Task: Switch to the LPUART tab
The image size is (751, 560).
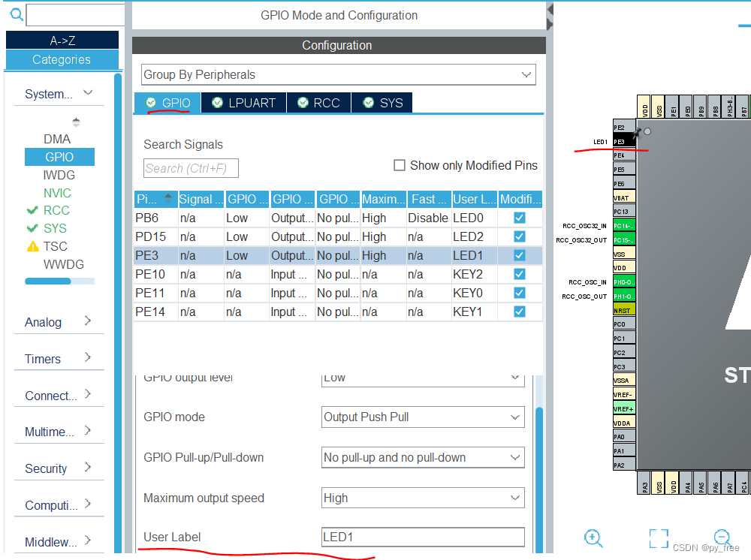Action: [243, 103]
